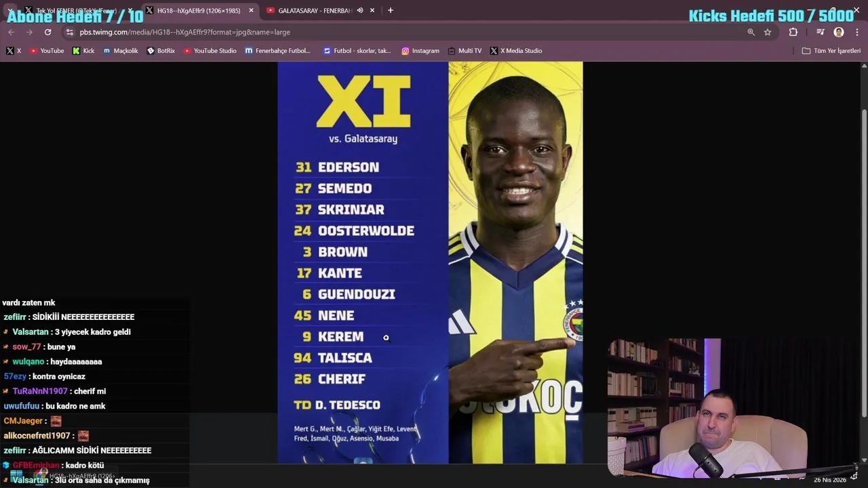868x488 pixels.
Task: Click the lineup image in the page
Action: click(x=430, y=262)
